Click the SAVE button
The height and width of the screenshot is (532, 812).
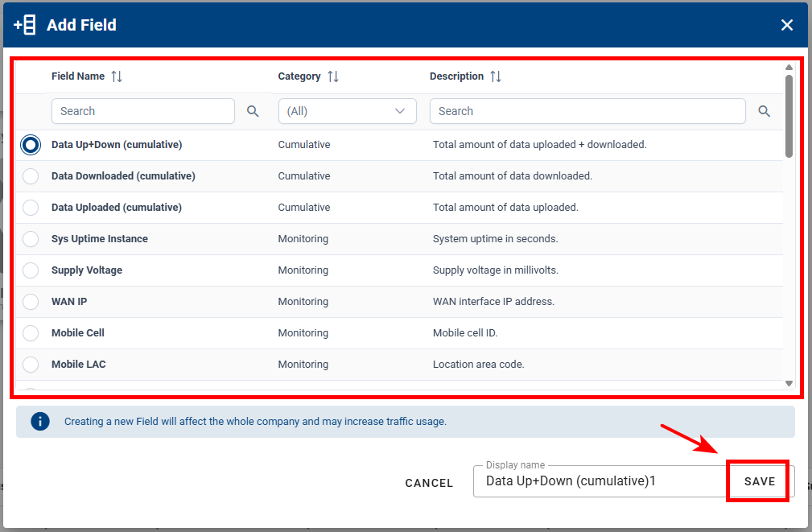(757, 480)
